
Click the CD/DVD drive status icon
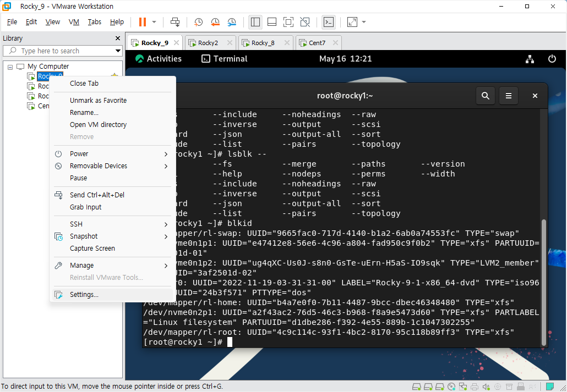tap(451, 387)
